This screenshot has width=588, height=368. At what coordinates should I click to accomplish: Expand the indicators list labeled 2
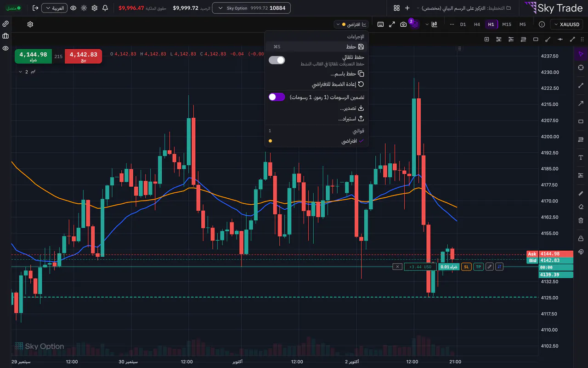click(28, 72)
